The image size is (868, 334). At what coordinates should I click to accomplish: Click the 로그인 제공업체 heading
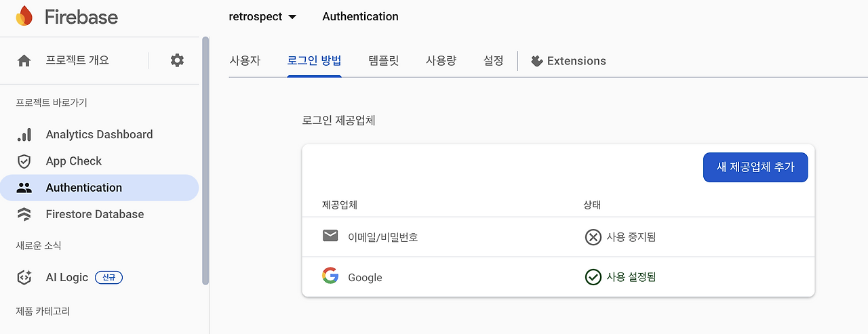(338, 121)
